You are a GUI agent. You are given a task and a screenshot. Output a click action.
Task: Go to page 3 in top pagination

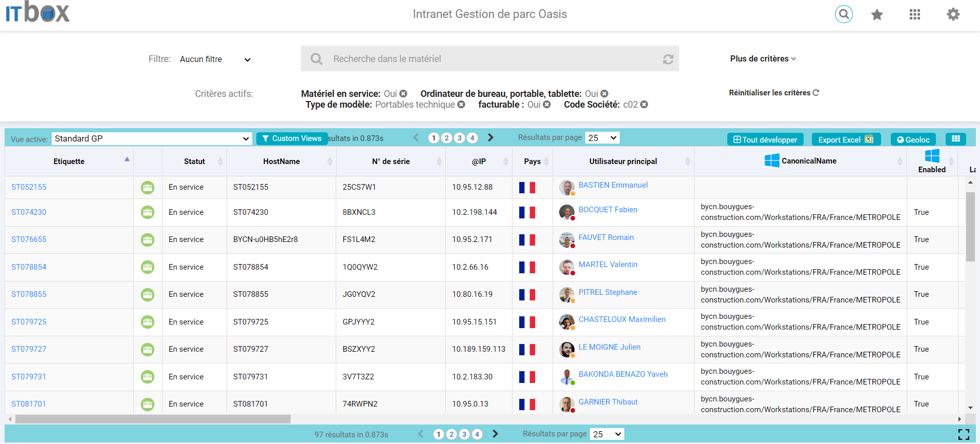[459, 138]
